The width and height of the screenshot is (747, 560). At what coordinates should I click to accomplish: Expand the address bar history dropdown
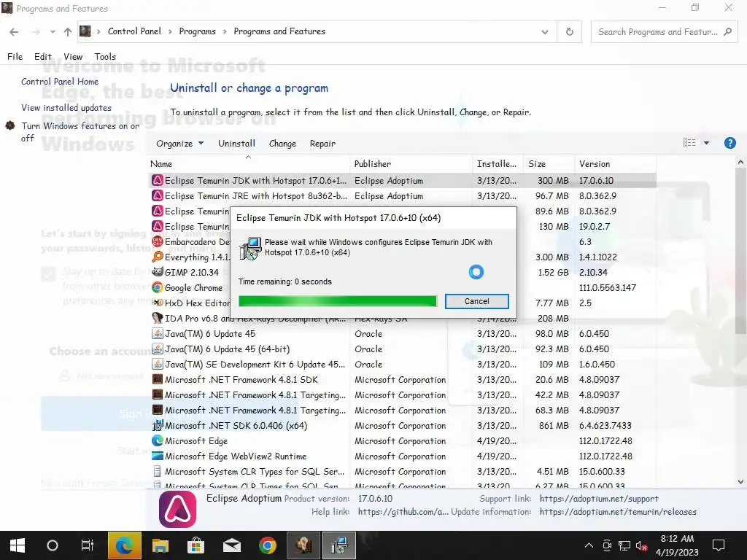[x=544, y=32]
